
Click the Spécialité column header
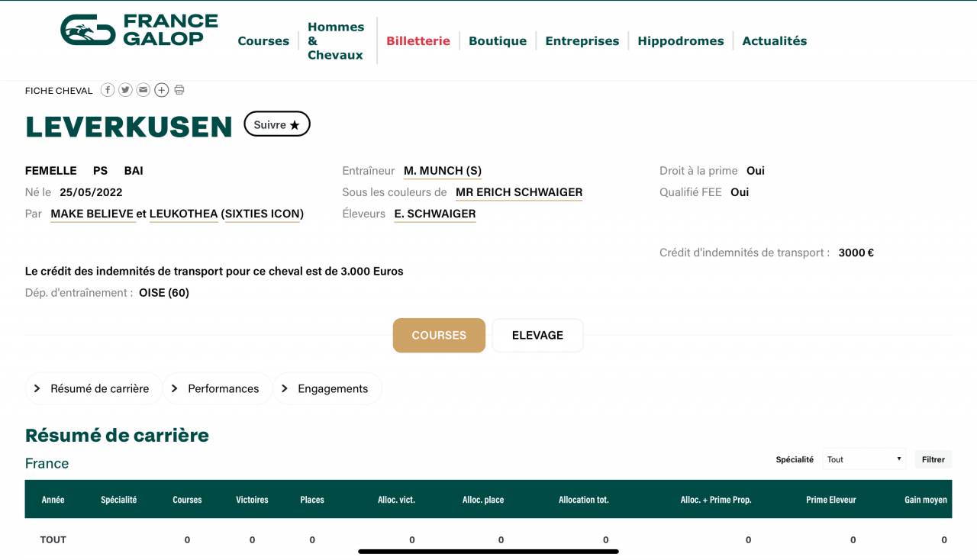(119, 500)
